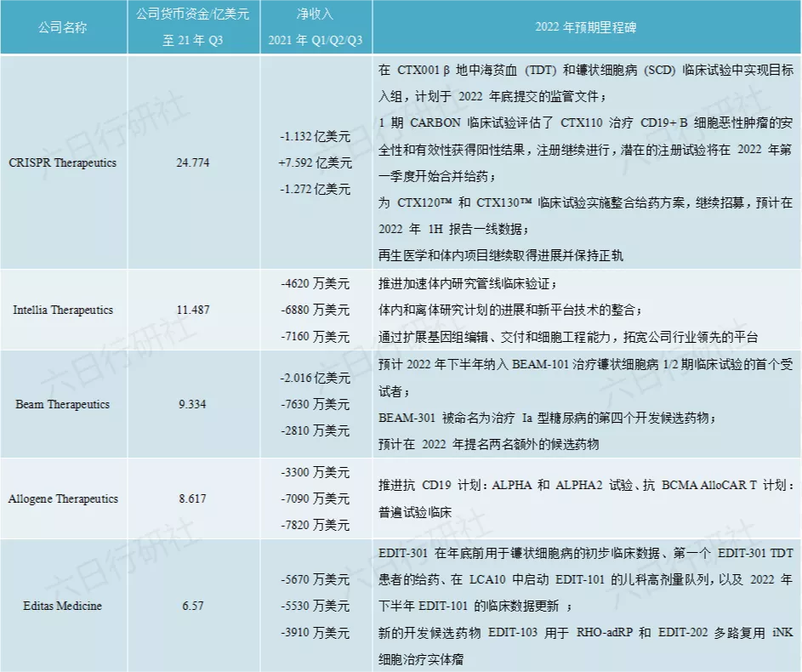The image size is (802, 672).
Task: Click the 净收入 column header
Action: pos(315,14)
